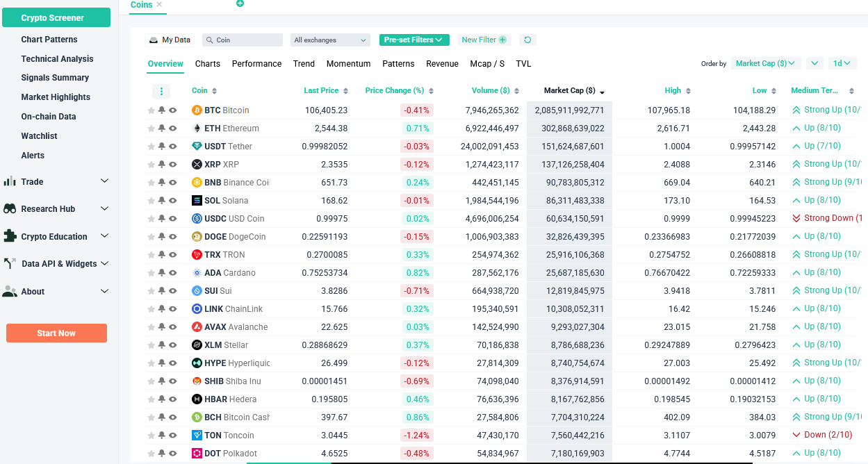Open Watchlist in the sidebar

[x=39, y=136]
